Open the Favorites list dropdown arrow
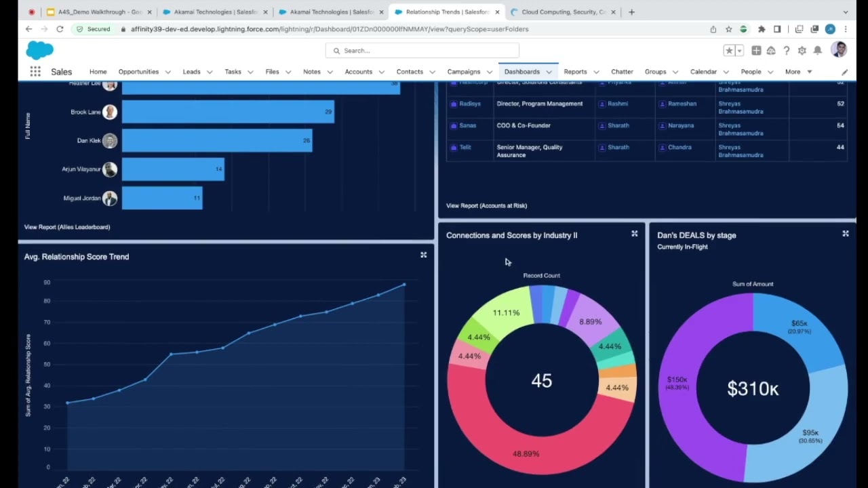The image size is (868, 488). coord(739,51)
